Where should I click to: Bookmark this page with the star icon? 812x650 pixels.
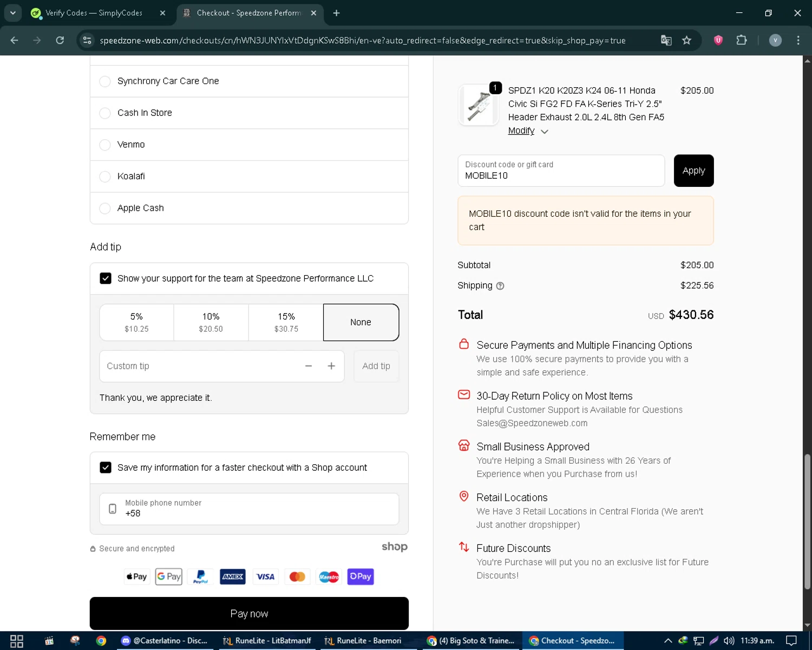(x=686, y=40)
